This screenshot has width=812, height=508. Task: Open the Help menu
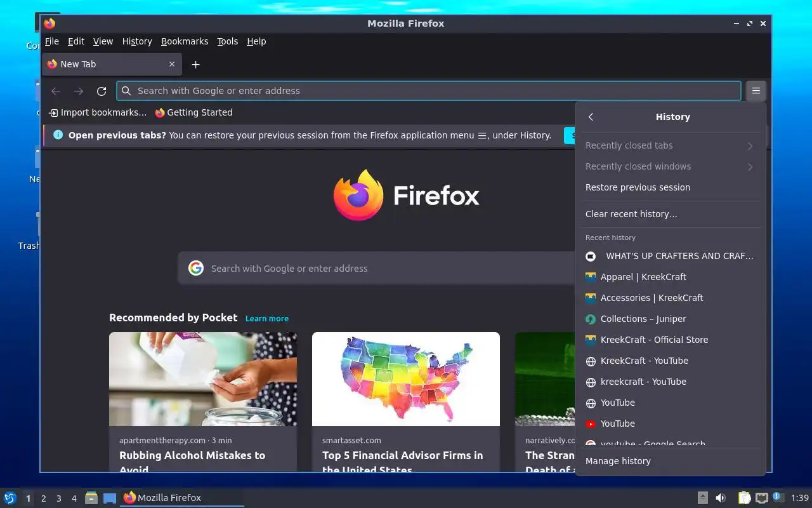(256, 41)
